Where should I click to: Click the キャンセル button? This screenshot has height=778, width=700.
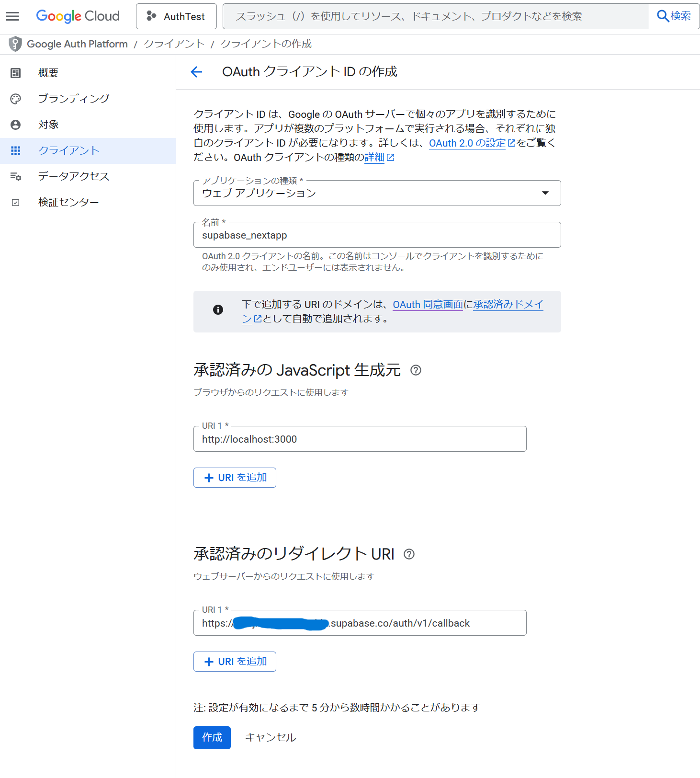tap(271, 738)
